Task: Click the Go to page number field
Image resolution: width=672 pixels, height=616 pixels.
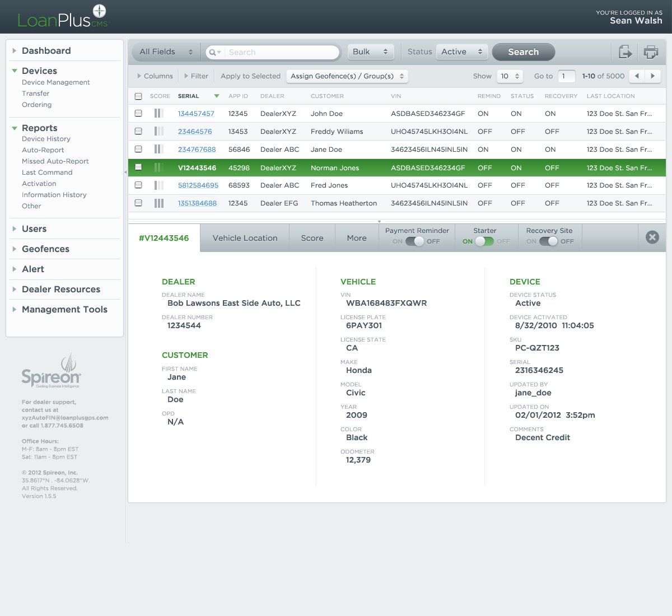Action: (x=567, y=76)
